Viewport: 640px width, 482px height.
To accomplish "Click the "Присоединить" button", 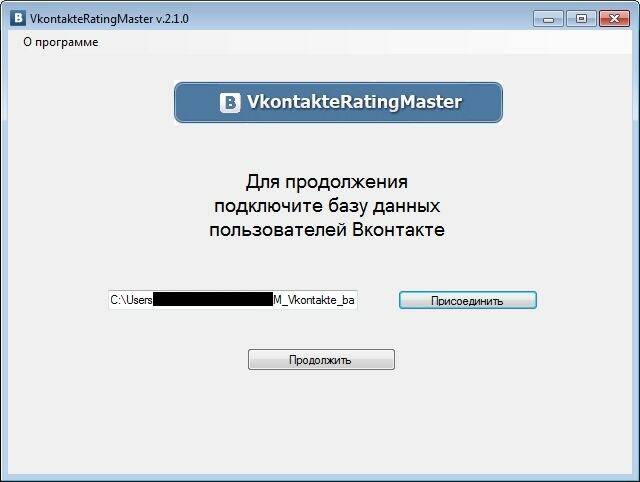I will 468,300.
